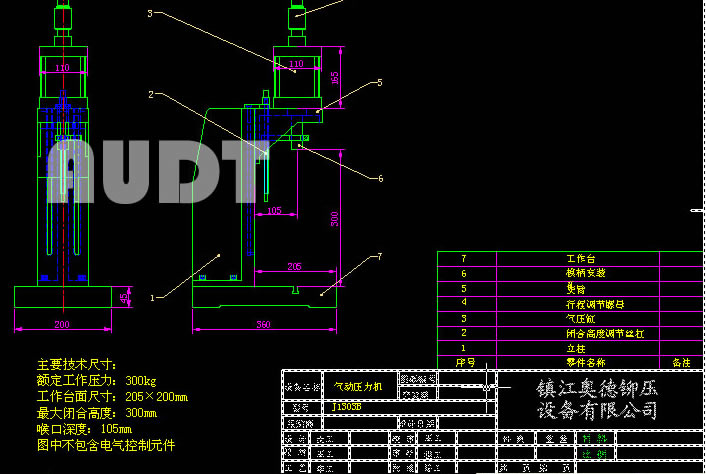
Task: Select the 200 base width dimension
Action: click(61, 325)
